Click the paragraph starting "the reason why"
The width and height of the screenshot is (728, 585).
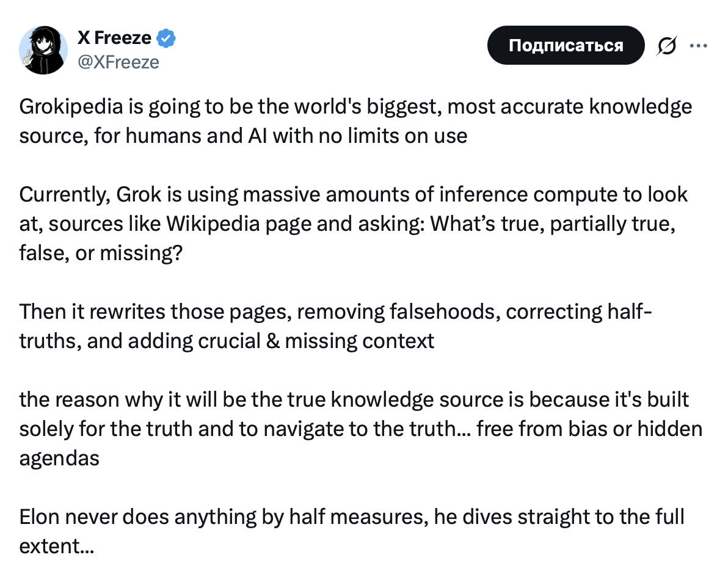[360, 428]
